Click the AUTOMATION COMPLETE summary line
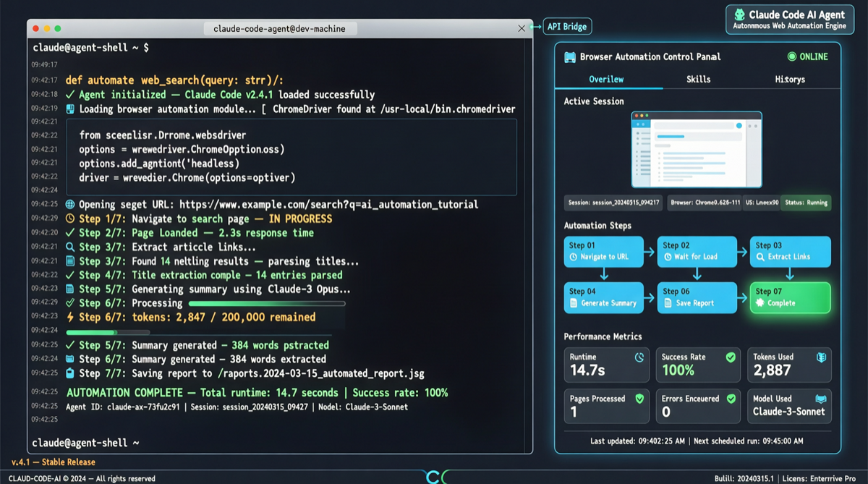 pos(257,393)
